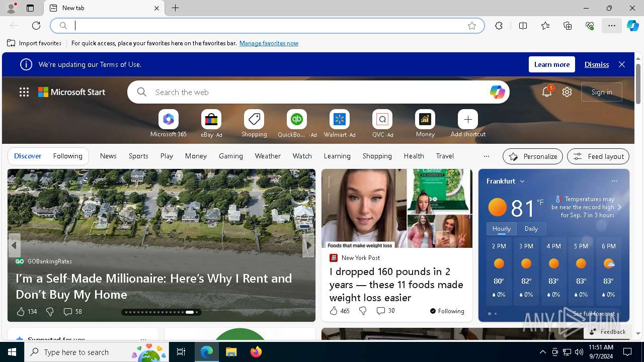Image resolution: width=644 pixels, height=362 pixels.
Task: Dislike the New York Post article
Action: (363, 311)
